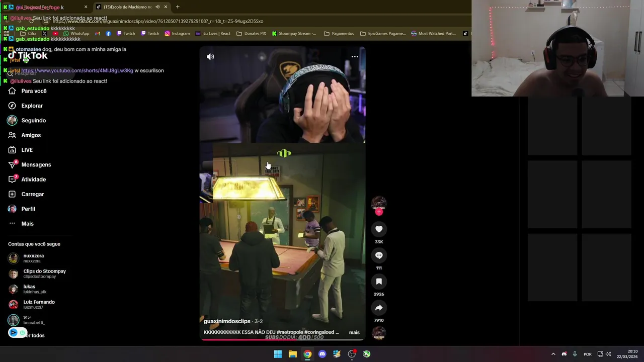
Task: Open the Instagram bookmark
Action: 177,34
